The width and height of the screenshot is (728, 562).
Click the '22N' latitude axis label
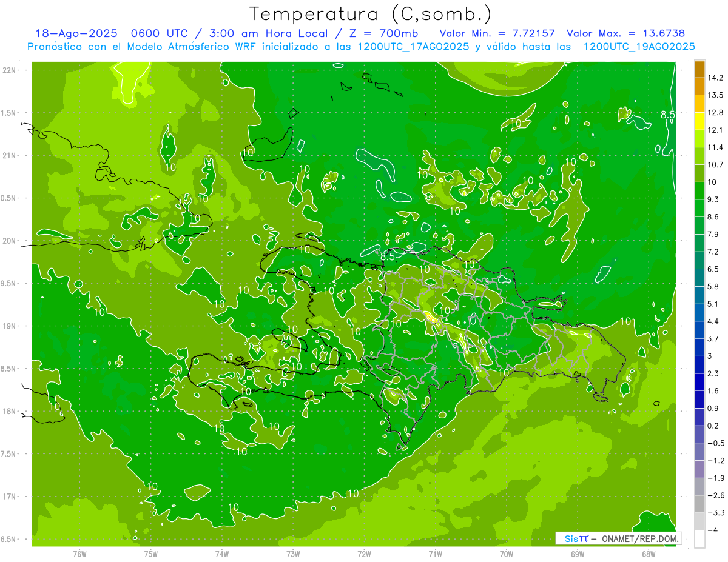10,70
